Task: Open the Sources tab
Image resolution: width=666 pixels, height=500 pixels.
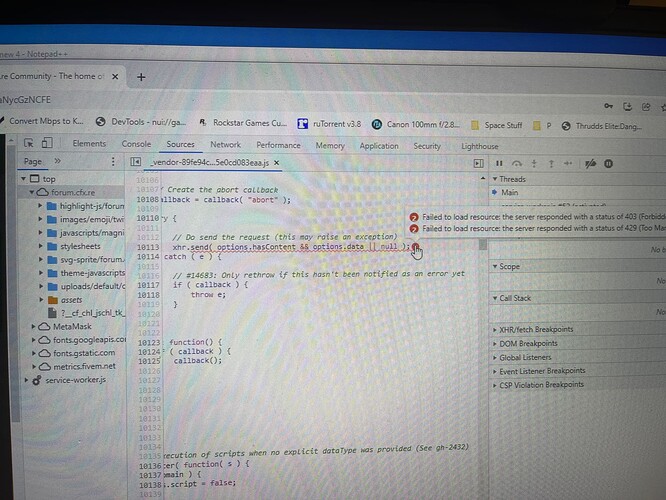Action: (181, 144)
